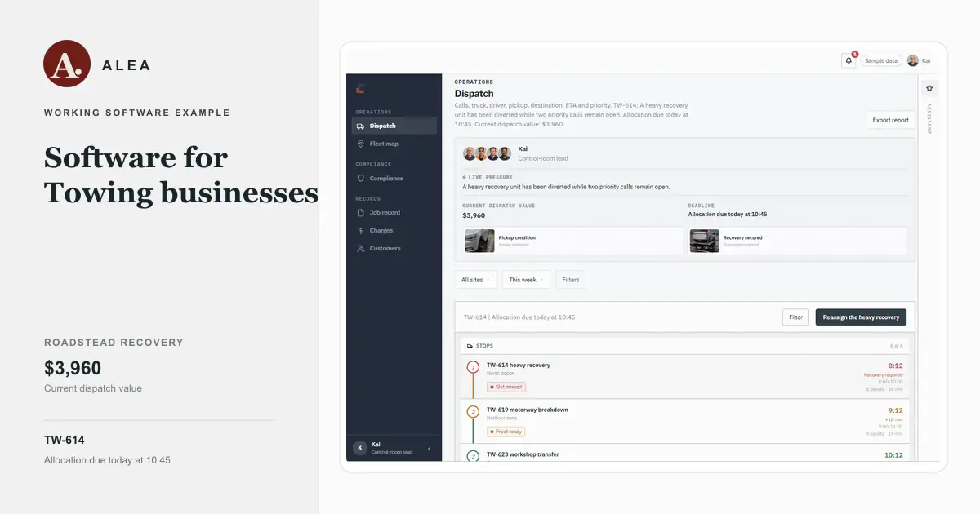Image resolution: width=980 pixels, height=514 pixels.
Task: Open the vertical Assistant panel label
Action: [x=929, y=119]
